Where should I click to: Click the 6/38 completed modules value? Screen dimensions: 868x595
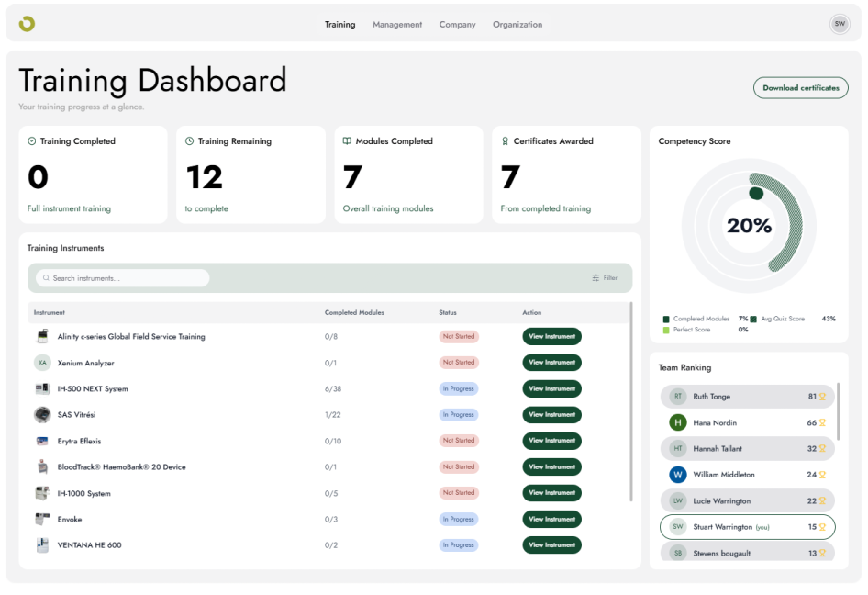pos(333,389)
